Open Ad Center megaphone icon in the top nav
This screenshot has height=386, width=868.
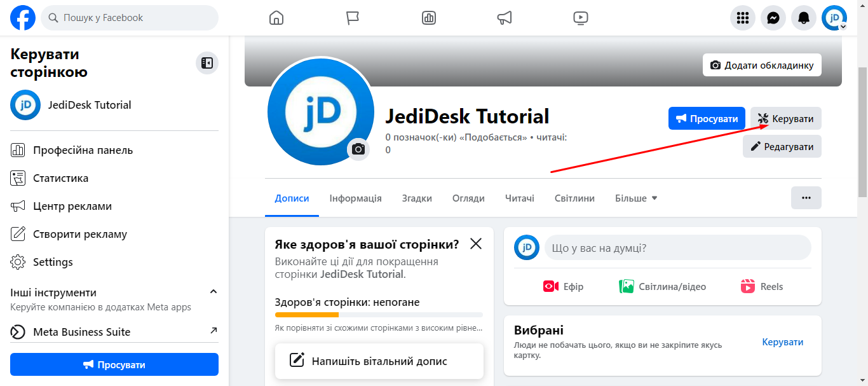pos(505,18)
